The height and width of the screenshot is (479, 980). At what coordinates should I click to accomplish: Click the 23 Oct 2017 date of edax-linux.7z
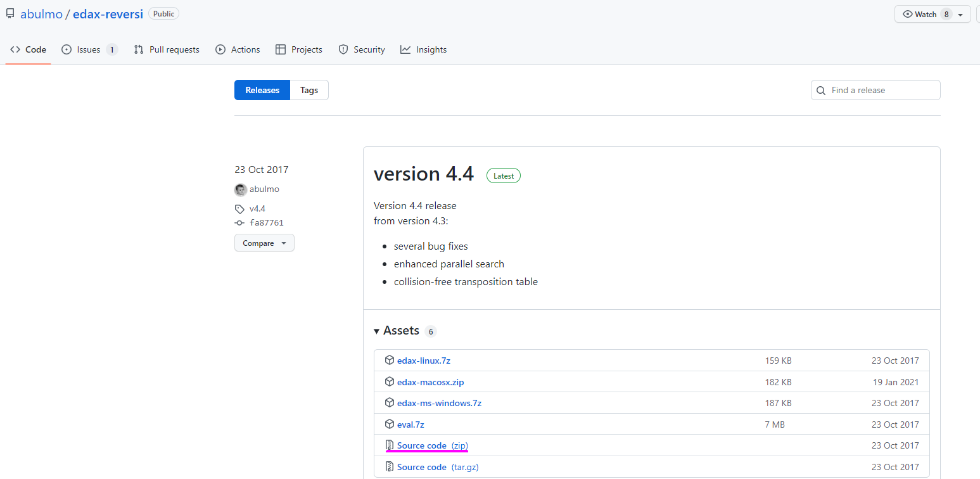[895, 361]
